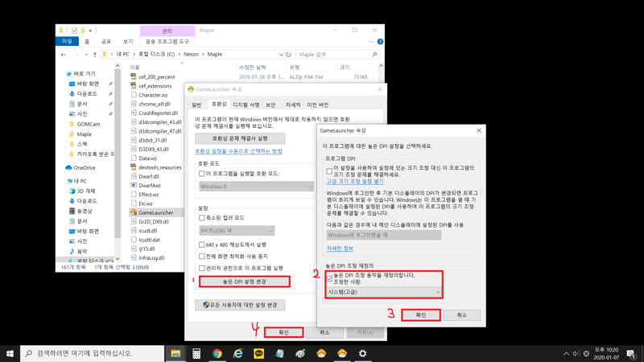
Task: Toggle the 프로그램 DPI setting checkbox
Action: coord(329,171)
